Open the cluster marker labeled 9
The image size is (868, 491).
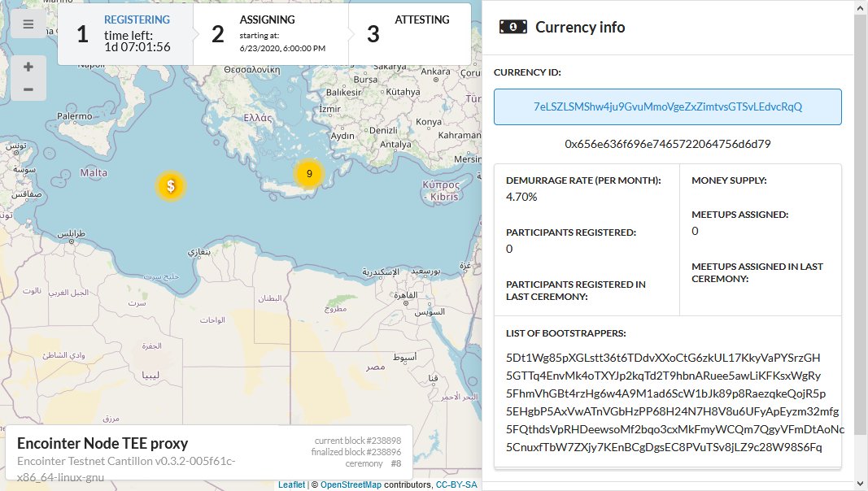(309, 174)
